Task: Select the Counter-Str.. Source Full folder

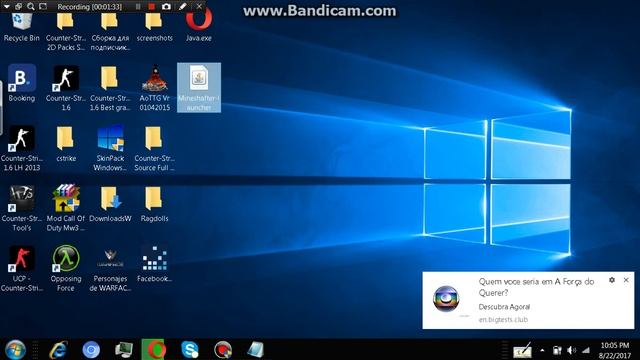Action: coord(154,148)
